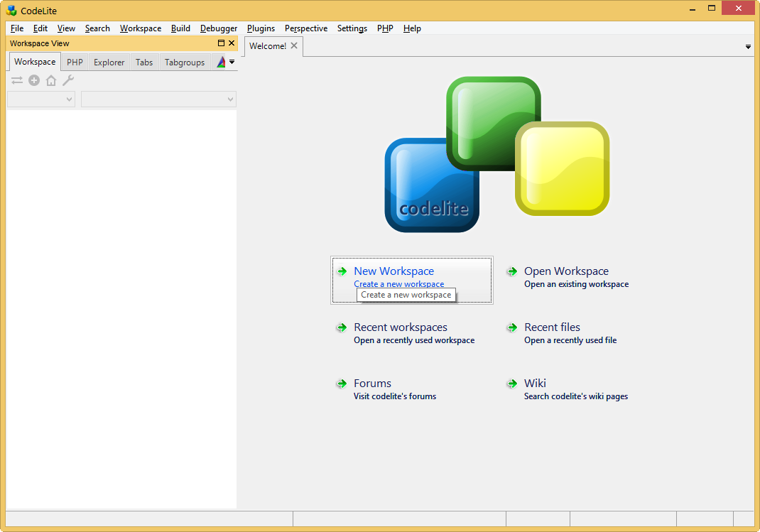Click the "Workspace View" pane title
Viewport: 760px width, 532px height.
(39, 43)
